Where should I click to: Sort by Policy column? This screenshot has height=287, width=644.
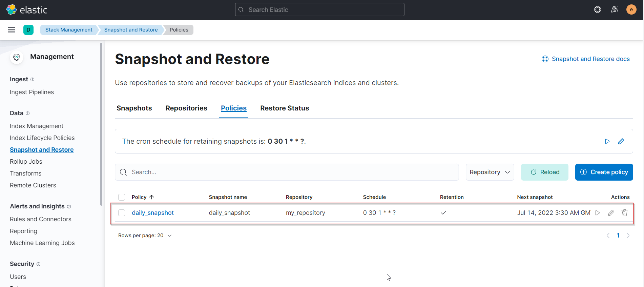click(x=143, y=197)
